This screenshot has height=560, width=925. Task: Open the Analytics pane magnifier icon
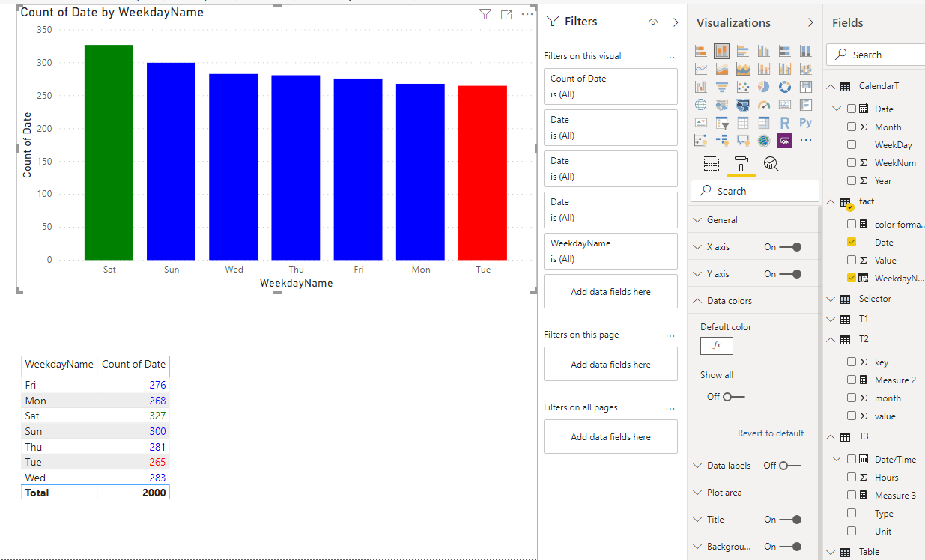[771, 163]
